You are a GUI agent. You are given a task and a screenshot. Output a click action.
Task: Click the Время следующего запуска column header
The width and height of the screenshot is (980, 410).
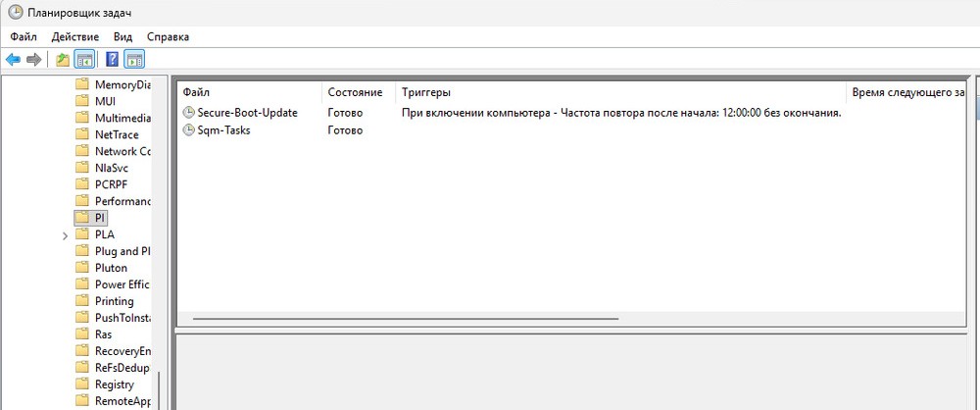click(906, 92)
